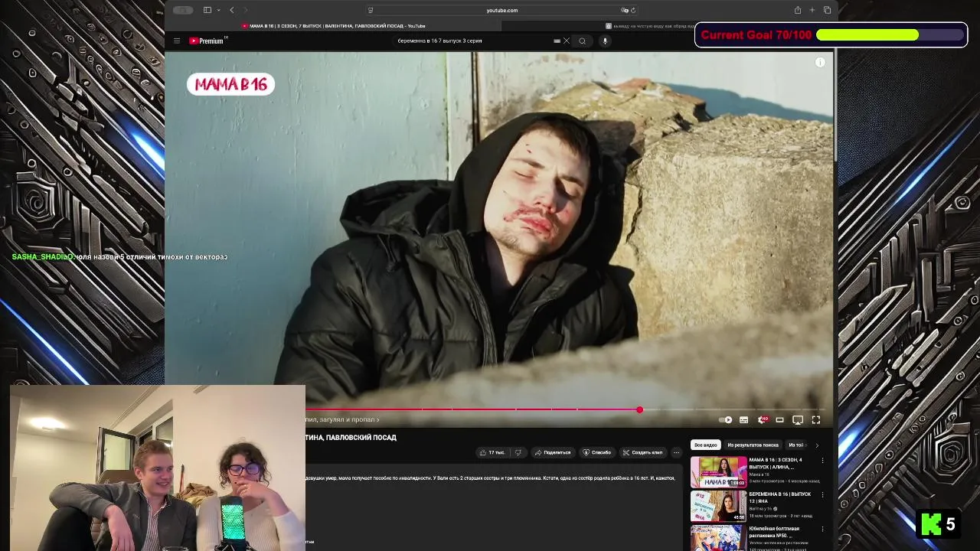Viewport: 980px width, 551px height.
Task: Open title 'БЕРЕМЕННА В 16 | ВЫПУСК 12 | ЯНА'
Action: (779, 497)
